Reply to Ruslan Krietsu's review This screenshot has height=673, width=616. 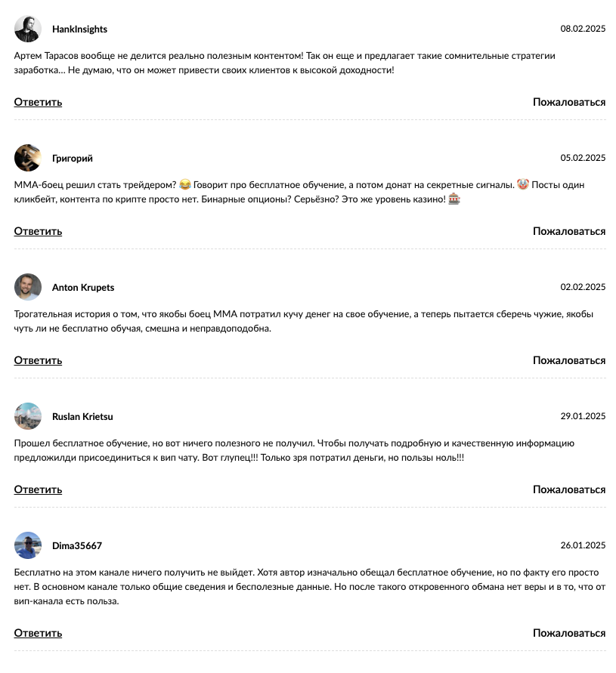click(38, 489)
